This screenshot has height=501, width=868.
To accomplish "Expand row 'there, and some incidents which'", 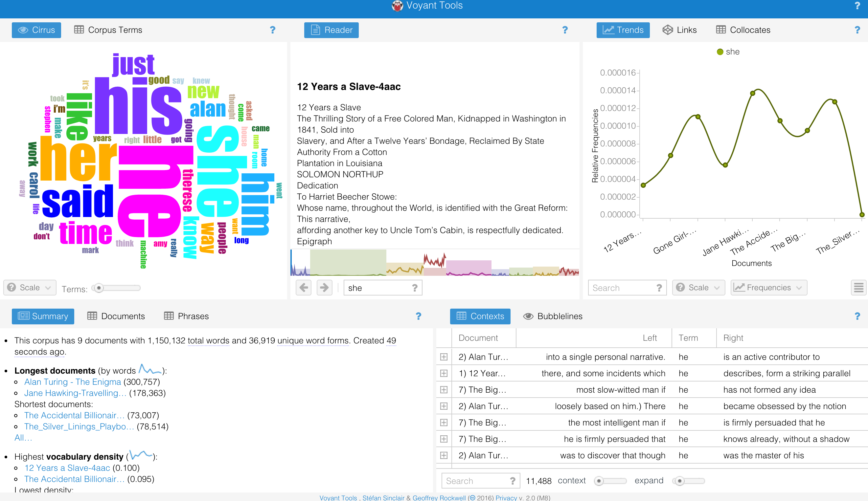I will click(x=444, y=373).
